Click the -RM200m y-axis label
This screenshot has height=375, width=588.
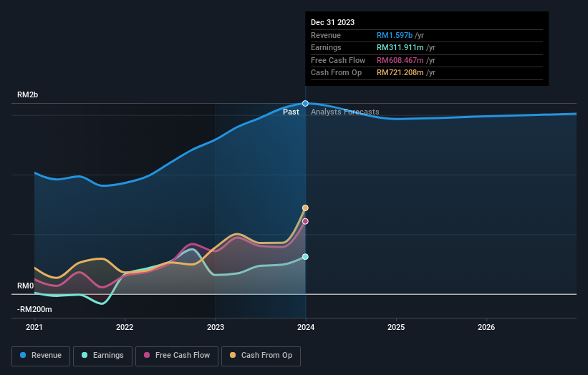coord(34,309)
